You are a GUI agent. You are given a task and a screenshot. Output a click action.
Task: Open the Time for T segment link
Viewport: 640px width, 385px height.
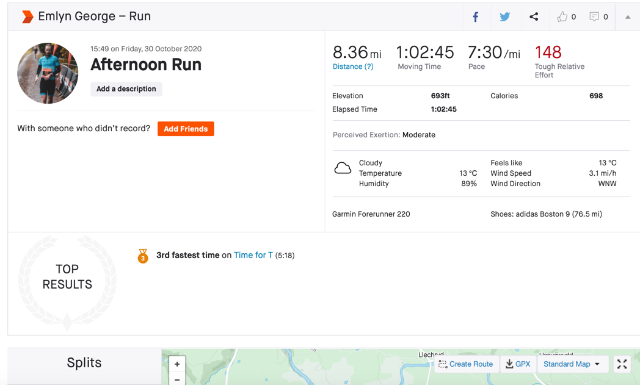coord(253,255)
